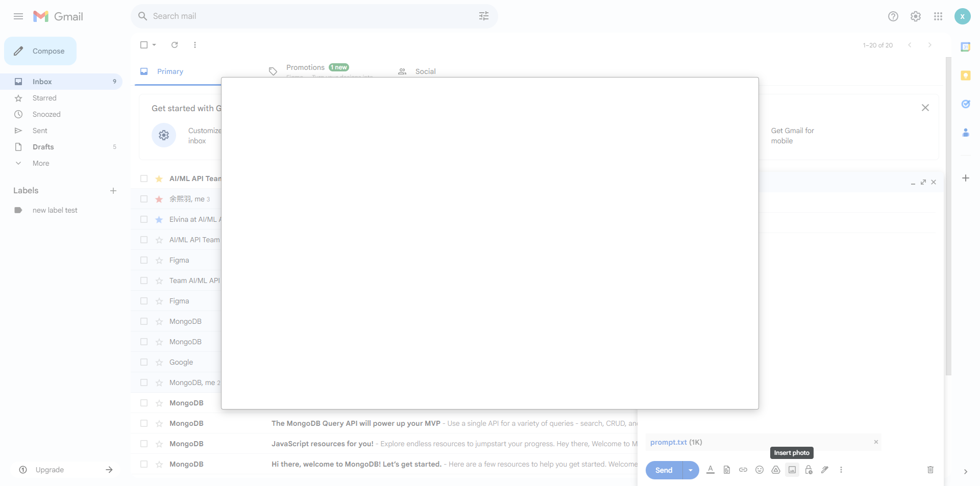Select the Elvina at AI/ML email checkbox
Viewport: 980px width, 486px height.
point(144,219)
